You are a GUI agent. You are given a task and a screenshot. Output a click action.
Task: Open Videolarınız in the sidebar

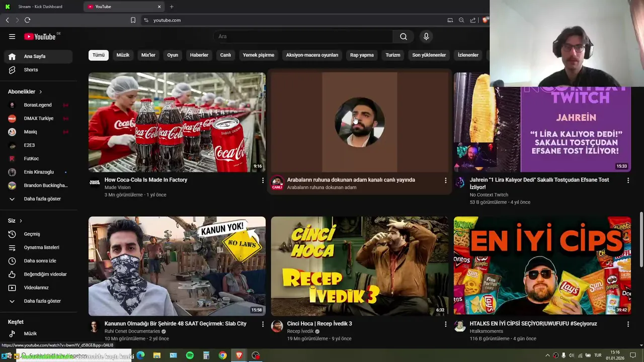(x=38, y=288)
